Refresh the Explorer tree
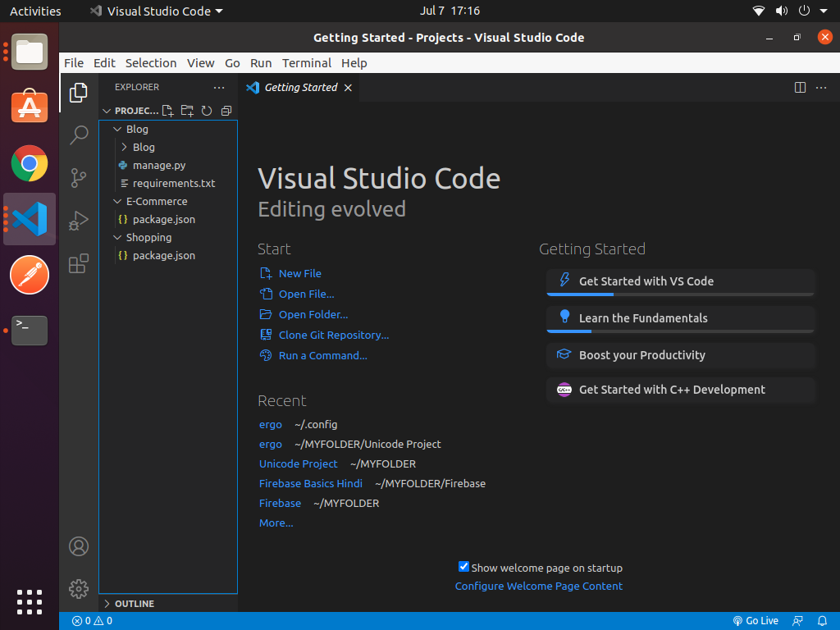This screenshot has height=630, width=840. pyautogui.click(x=206, y=111)
